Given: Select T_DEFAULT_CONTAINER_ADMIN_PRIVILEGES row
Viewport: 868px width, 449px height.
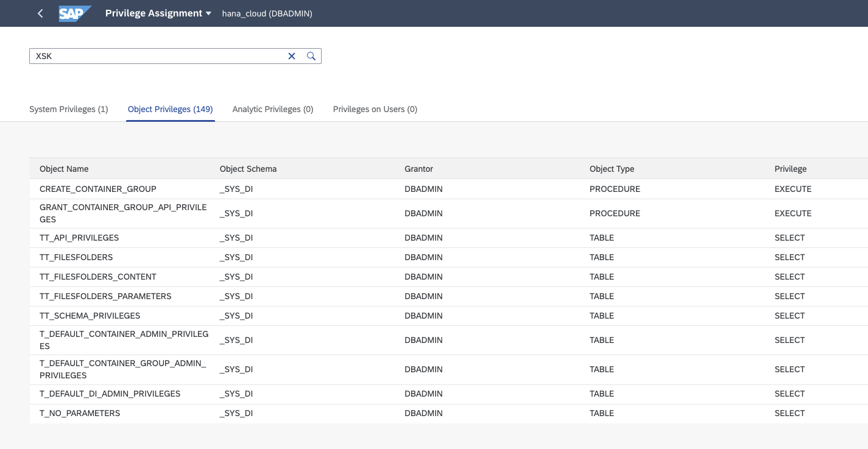Looking at the screenshot, I should [x=448, y=340].
